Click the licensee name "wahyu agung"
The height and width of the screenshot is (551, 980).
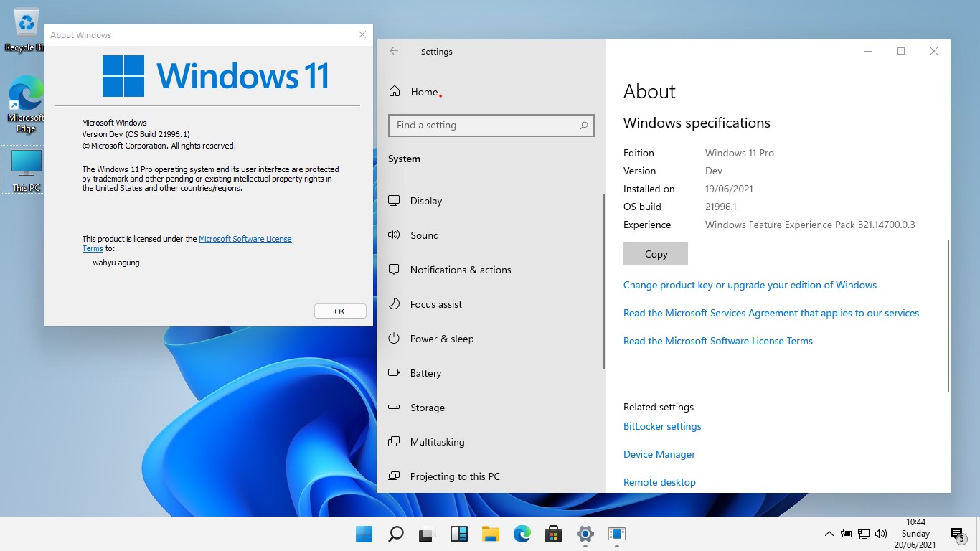[x=116, y=263]
